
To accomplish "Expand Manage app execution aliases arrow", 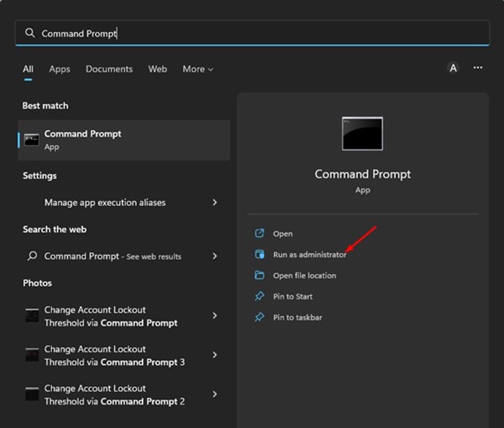I will pyautogui.click(x=215, y=203).
